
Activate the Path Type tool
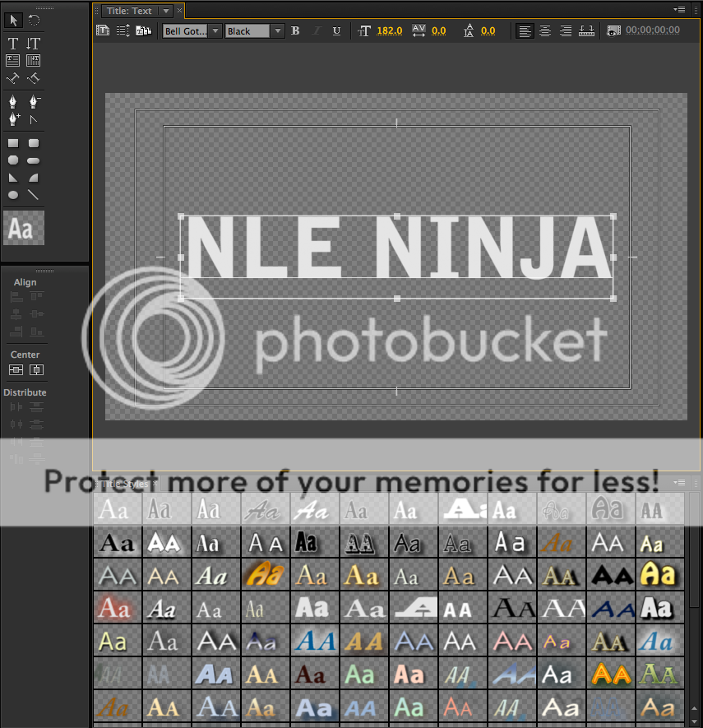pyautogui.click(x=13, y=78)
